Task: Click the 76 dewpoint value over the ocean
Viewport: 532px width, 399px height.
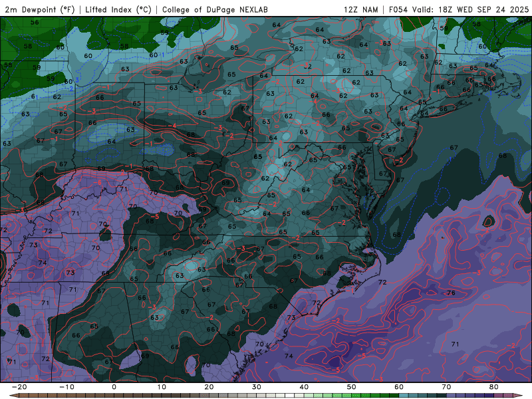Action: tap(452, 293)
